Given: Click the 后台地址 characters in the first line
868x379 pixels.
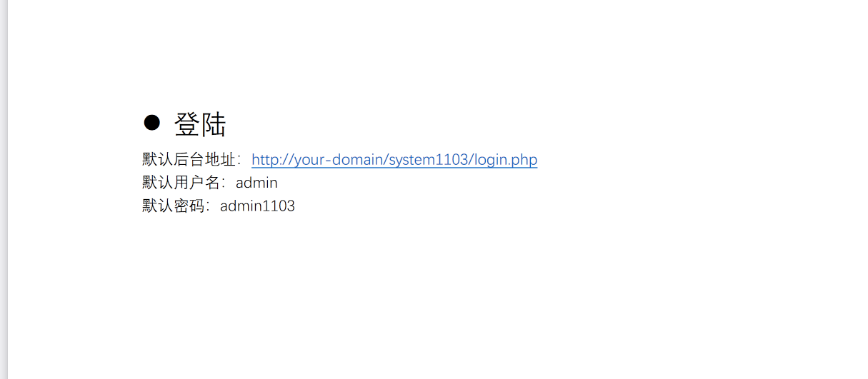Looking at the screenshot, I should point(205,159).
